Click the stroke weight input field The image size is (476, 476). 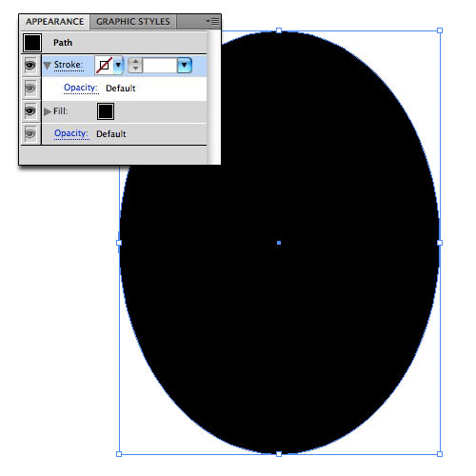(160, 66)
